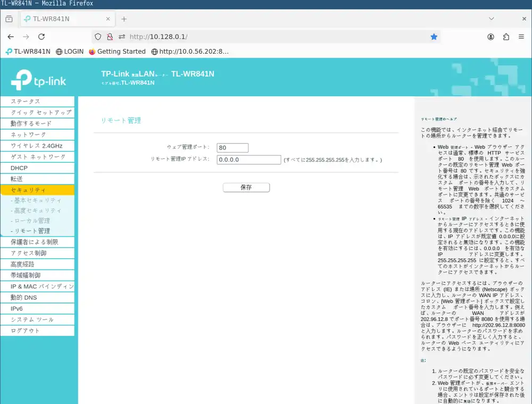Open Firefox account icon
The height and width of the screenshot is (404, 532).
point(491,37)
